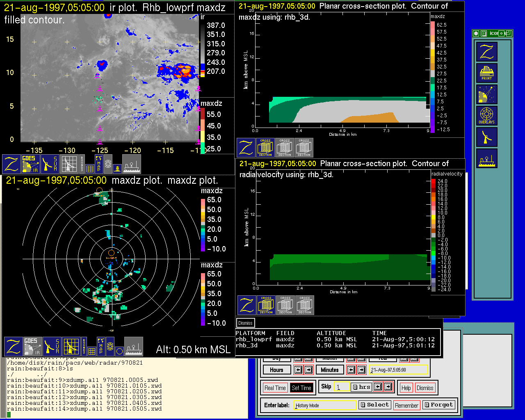This screenshot has width=525, height=420.
Task: Toggle the Set Time mode button
Action: click(x=301, y=388)
